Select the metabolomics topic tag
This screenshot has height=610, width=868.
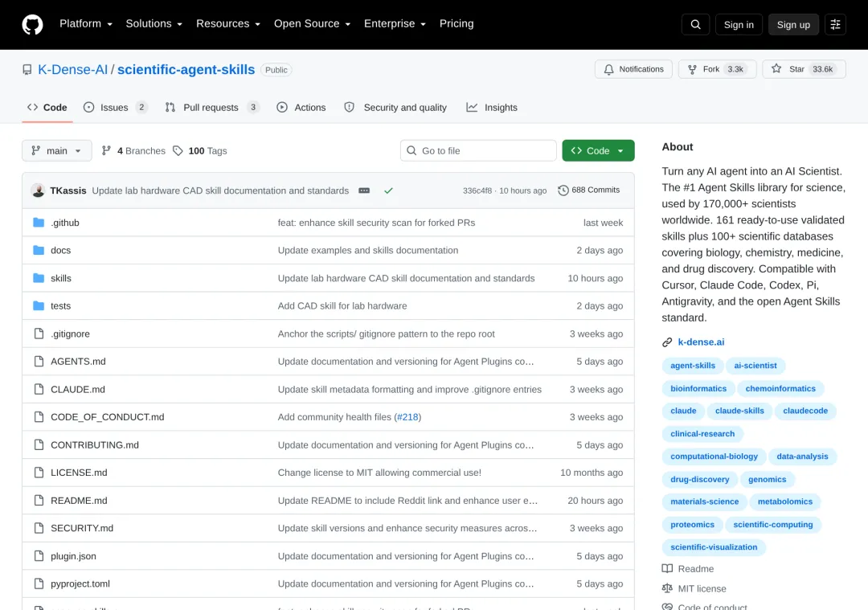785,502
